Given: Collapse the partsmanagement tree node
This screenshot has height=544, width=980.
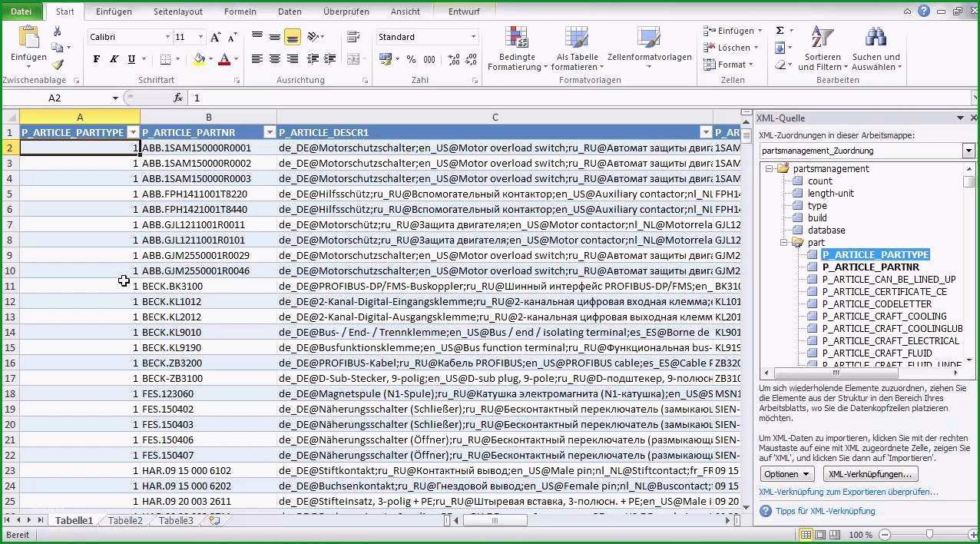Looking at the screenshot, I should click(x=769, y=169).
